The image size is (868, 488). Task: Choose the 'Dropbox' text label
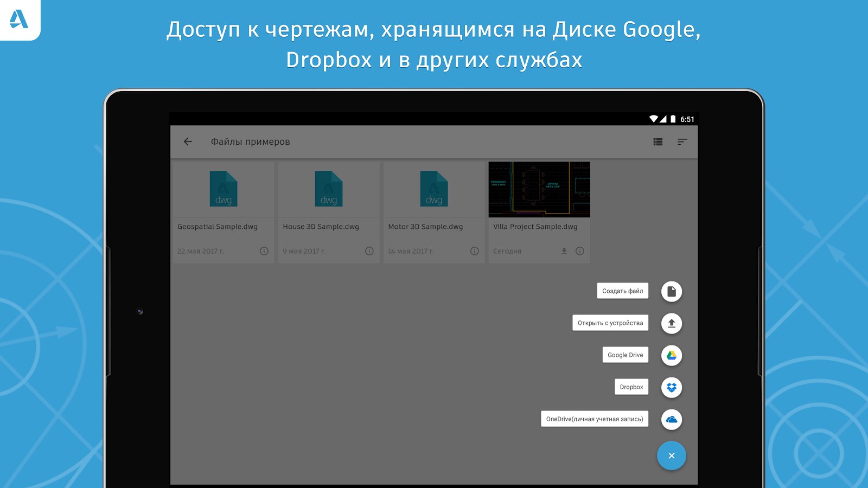tap(631, 387)
